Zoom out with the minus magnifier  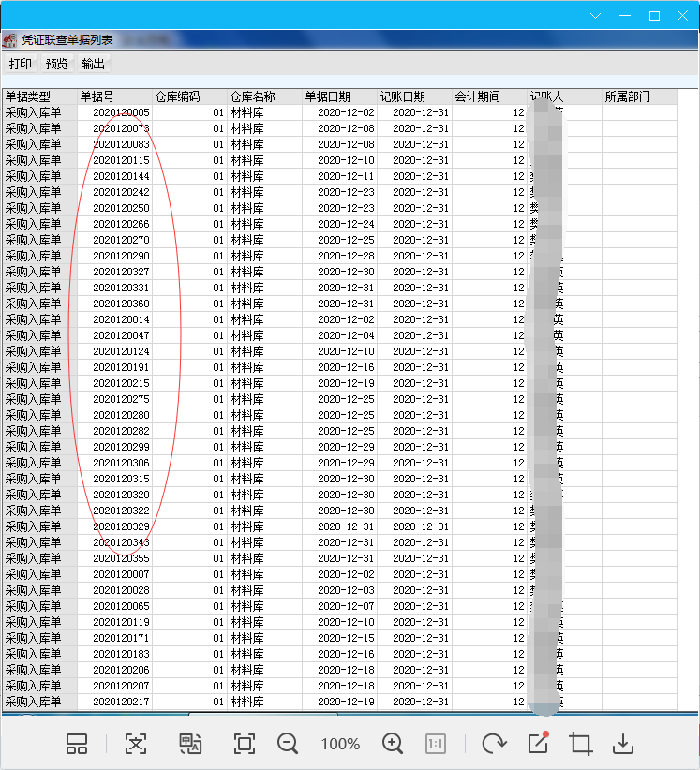(x=288, y=744)
